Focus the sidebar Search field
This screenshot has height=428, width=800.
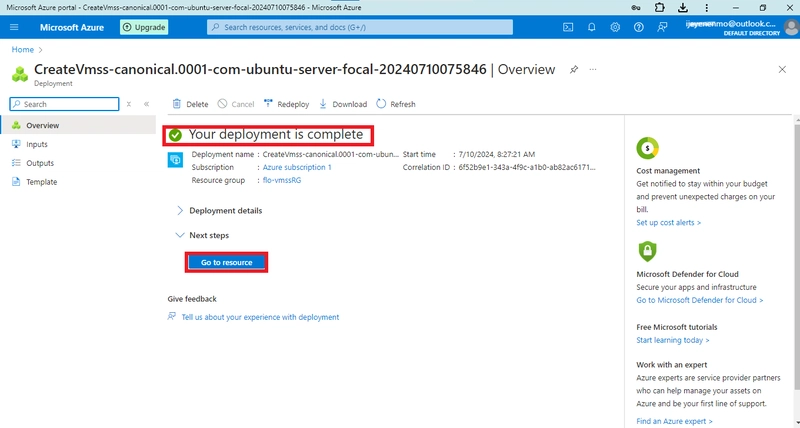click(x=64, y=104)
